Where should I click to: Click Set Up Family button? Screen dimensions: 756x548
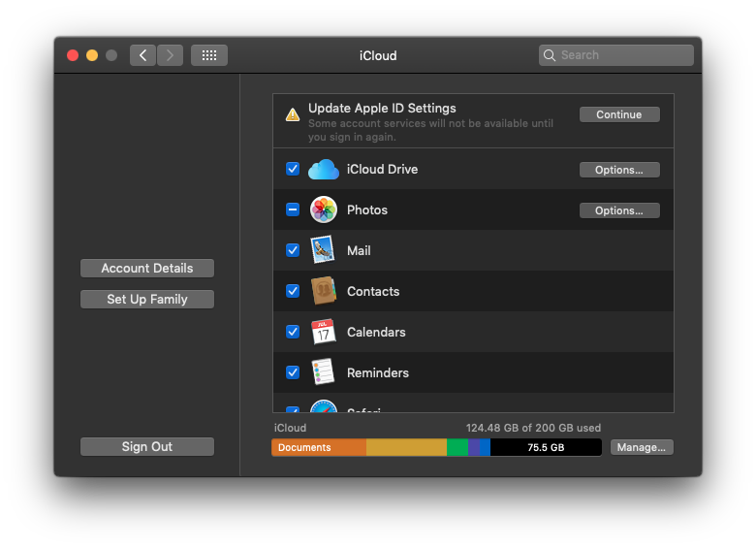(x=147, y=299)
